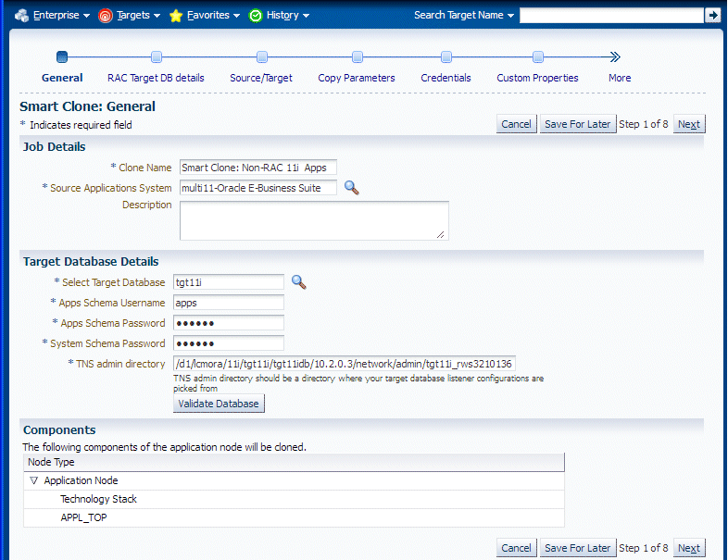Click the History clock icon
The image size is (728, 560).
click(x=256, y=16)
